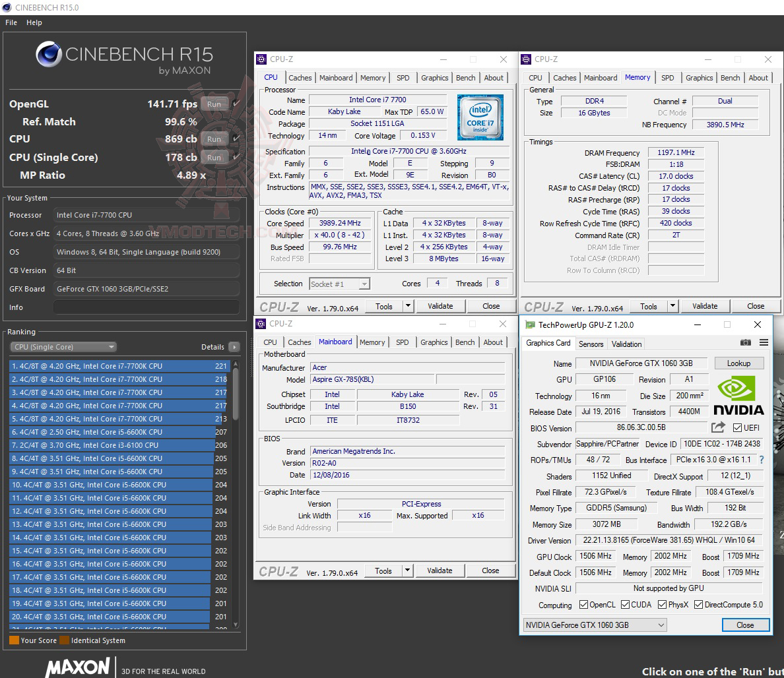Toggle the CUDA checkbox
784x678 pixels.
tap(625, 605)
